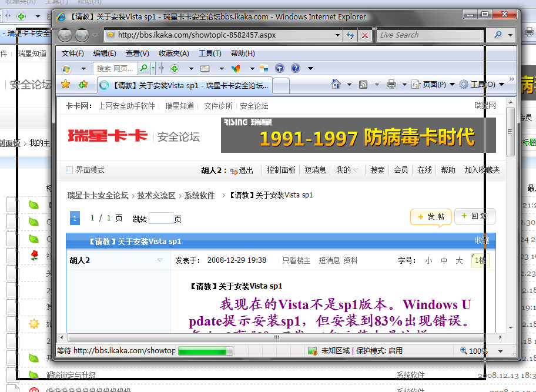
Task: Open the 文件(F) menu
Action: pos(72,53)
